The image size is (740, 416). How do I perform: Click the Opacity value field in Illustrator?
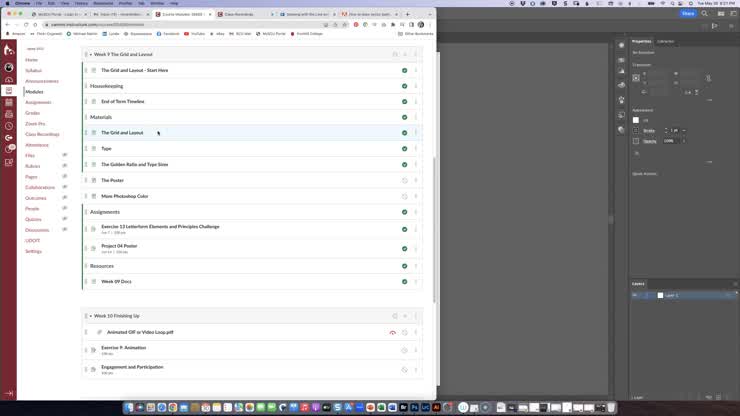click(x=671, y=141)
